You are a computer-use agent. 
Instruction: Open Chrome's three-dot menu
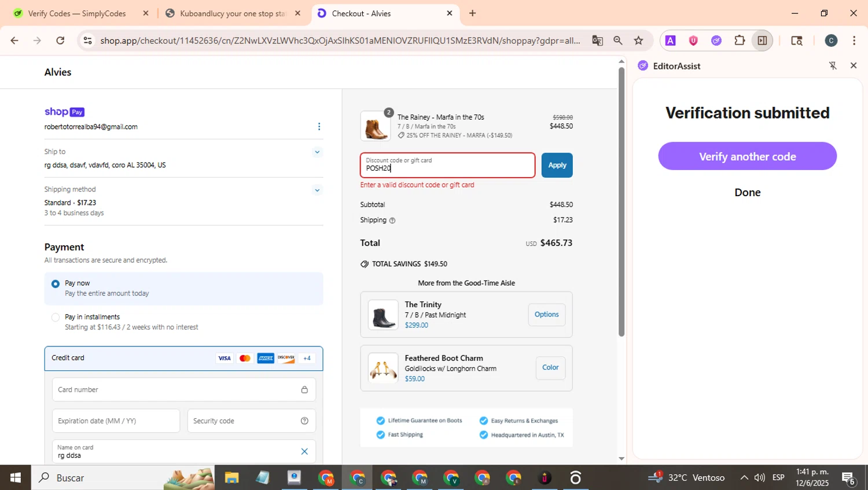(x=854, y=40)
